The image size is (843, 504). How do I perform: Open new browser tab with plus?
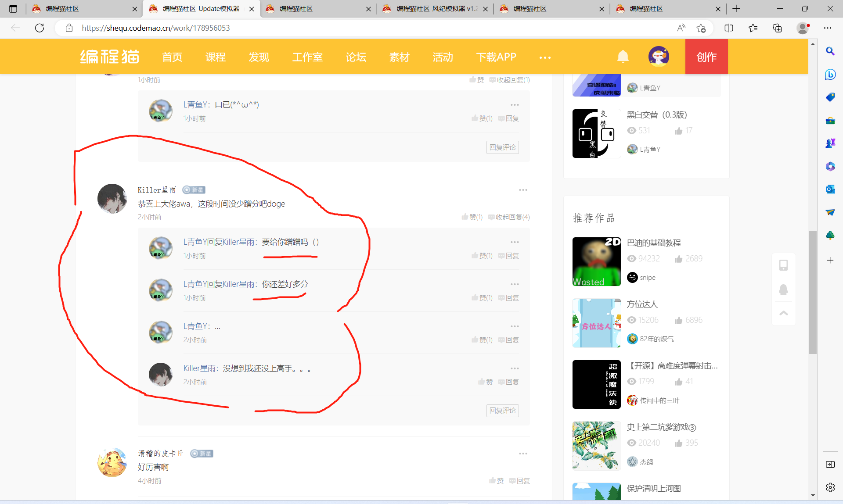736,9
